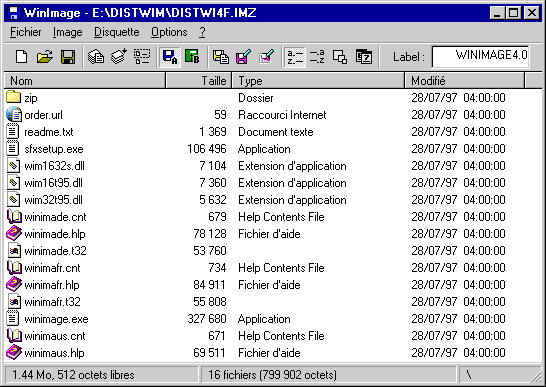
Task: Select the zip folder icon
Action: 14,97
